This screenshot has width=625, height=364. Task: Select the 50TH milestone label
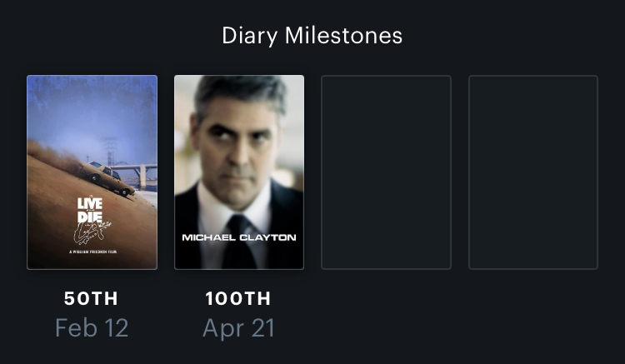(92, 298)
